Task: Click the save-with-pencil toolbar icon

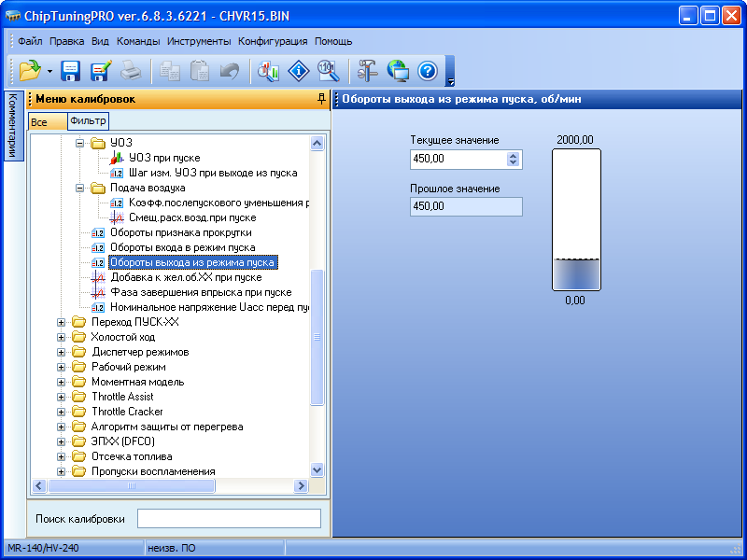Action: pyautogui.click(x=101, y=70)
